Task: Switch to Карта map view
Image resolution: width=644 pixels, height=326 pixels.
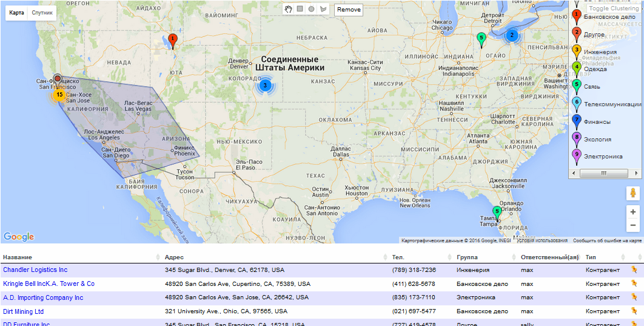Action: (x=16, y=13)
